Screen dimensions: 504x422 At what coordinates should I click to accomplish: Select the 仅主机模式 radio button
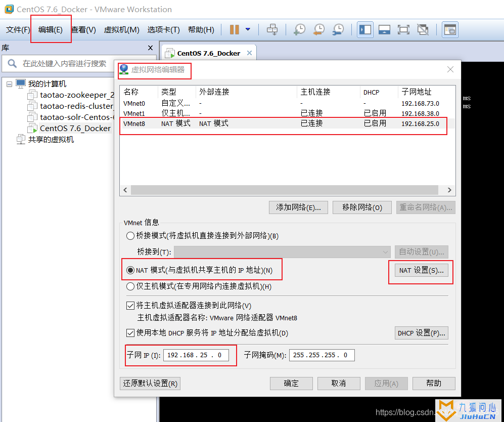(x=130, y=286)
